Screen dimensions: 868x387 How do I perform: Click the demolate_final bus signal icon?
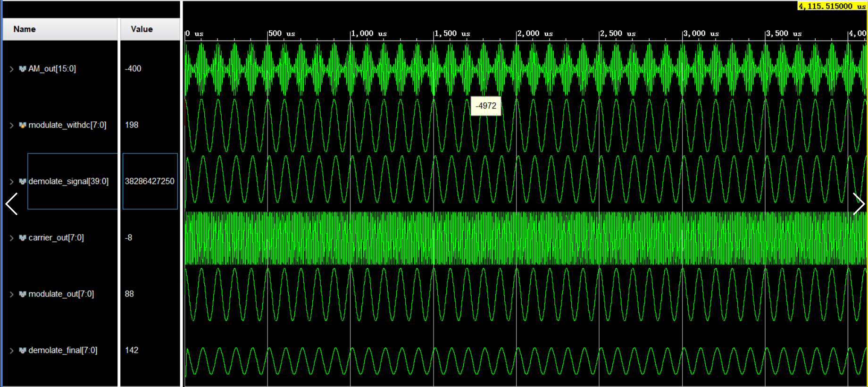[x=22, y=350]
